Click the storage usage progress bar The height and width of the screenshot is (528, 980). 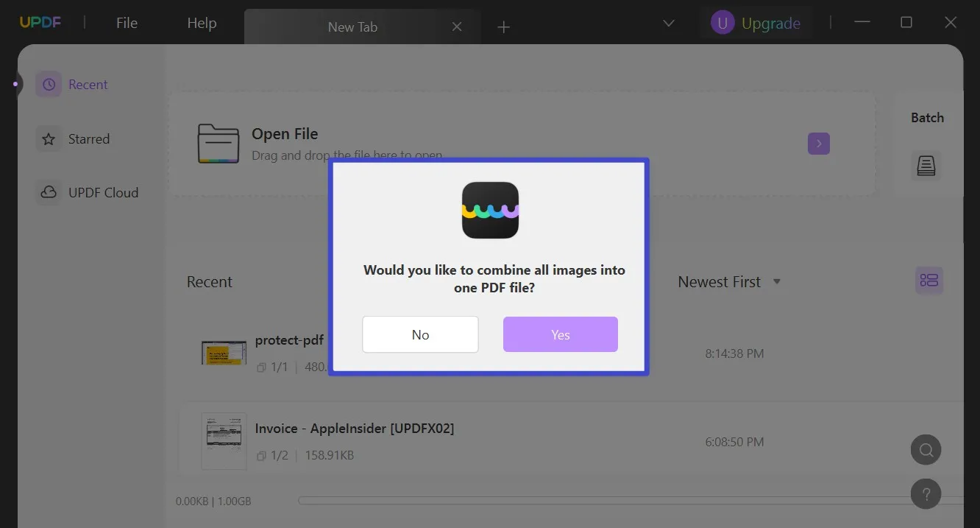[631, 501]
